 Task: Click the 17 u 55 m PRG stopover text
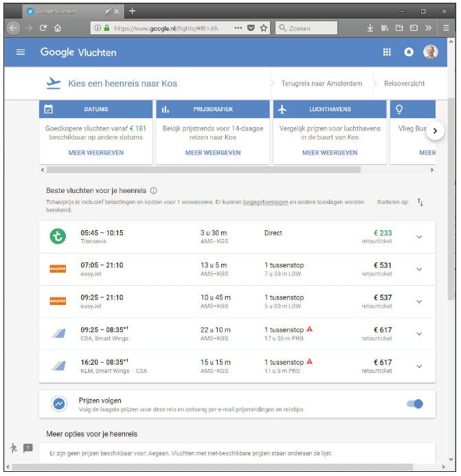284,338
